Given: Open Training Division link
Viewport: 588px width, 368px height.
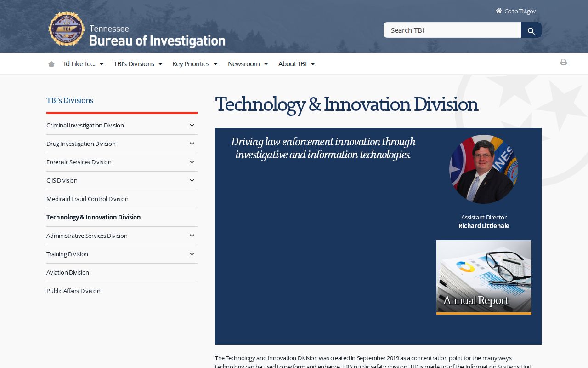Looking at the screenshot, I should (67, 254).
